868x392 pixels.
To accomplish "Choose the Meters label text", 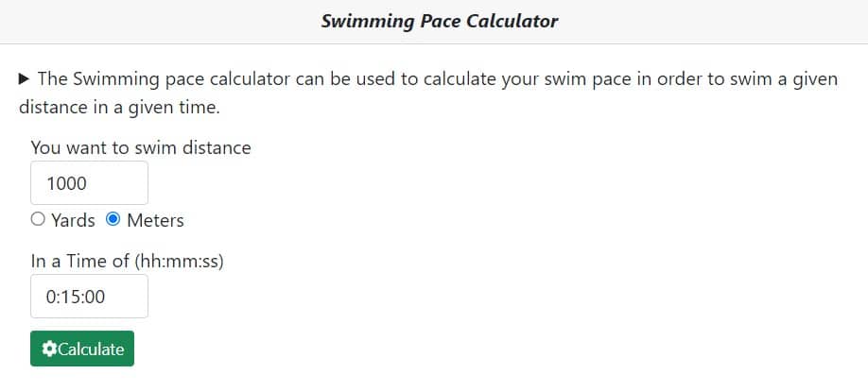I will tap(156, 220).
